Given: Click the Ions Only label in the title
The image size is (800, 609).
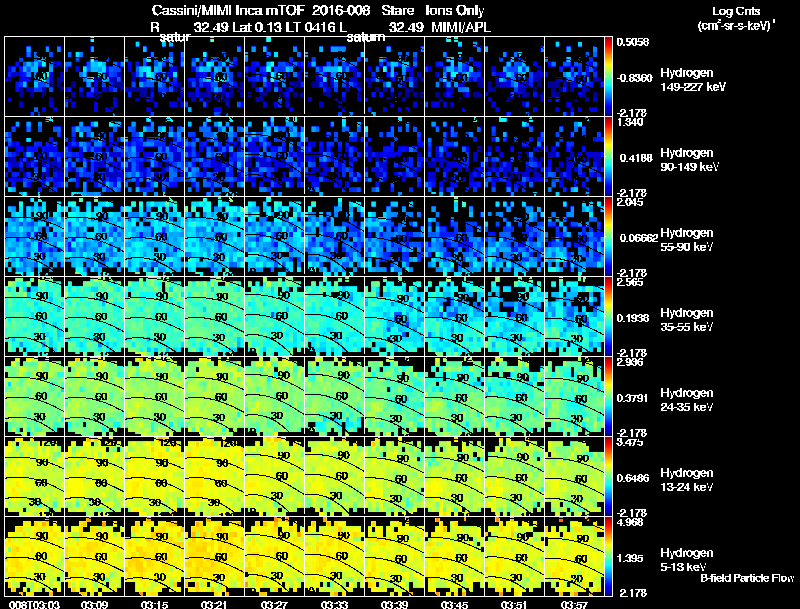Looking at the screenshot, I should 454,10.
